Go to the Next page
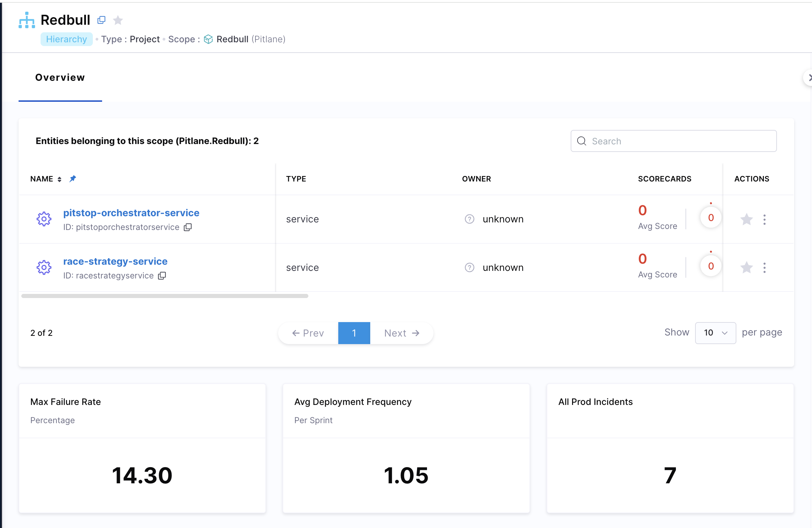Image resolution: width=812 pixels, height=528 pixels. [x=402, y=333]
